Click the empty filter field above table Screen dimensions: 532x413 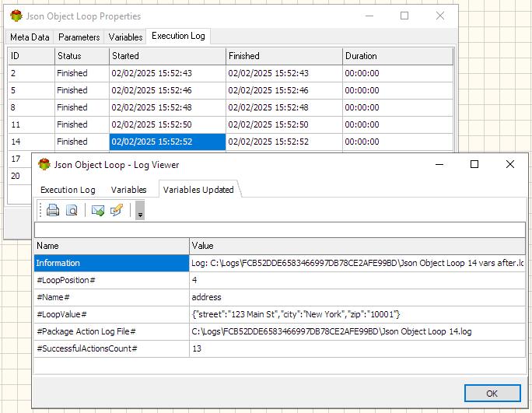[279, 229]
